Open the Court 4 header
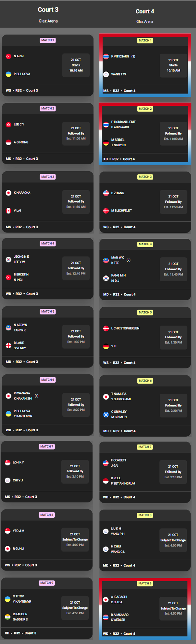 (x=145, y=12)
